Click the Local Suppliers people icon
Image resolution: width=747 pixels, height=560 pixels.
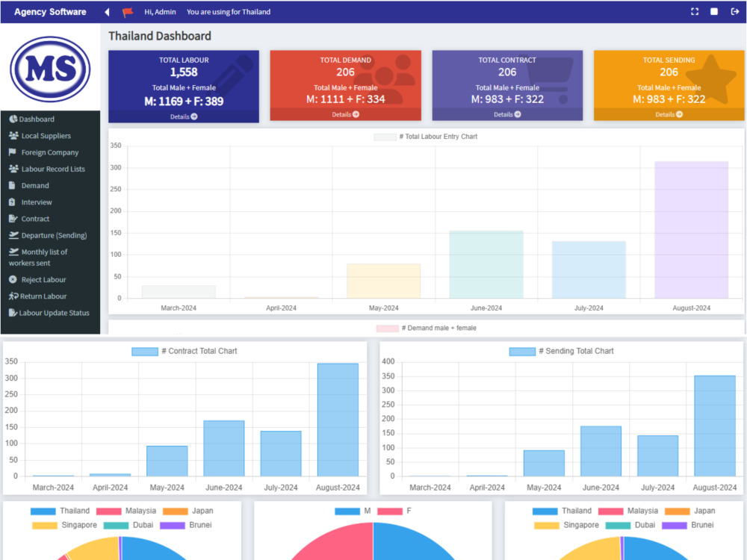(13, 136)
